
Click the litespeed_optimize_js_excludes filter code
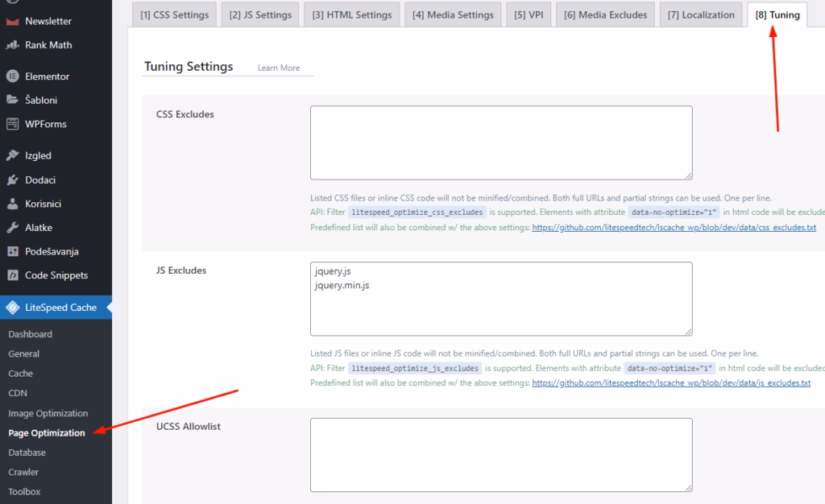415,369
